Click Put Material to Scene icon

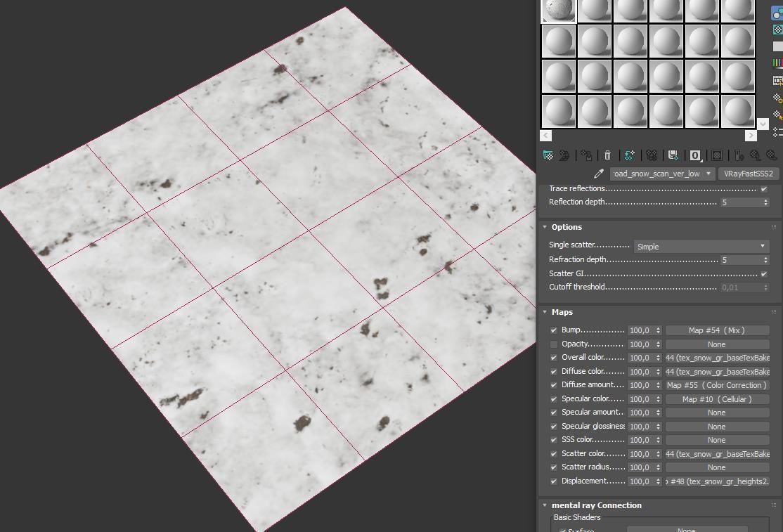564,156
